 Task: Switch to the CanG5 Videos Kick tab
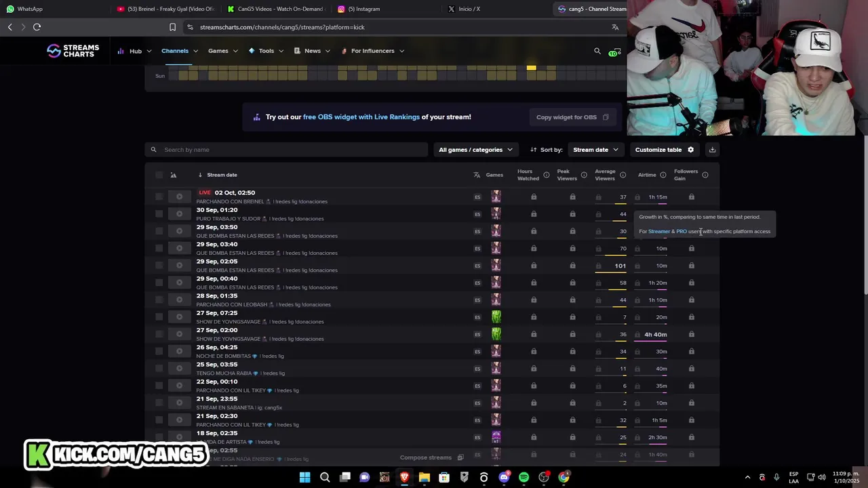(x=276, y=9)
